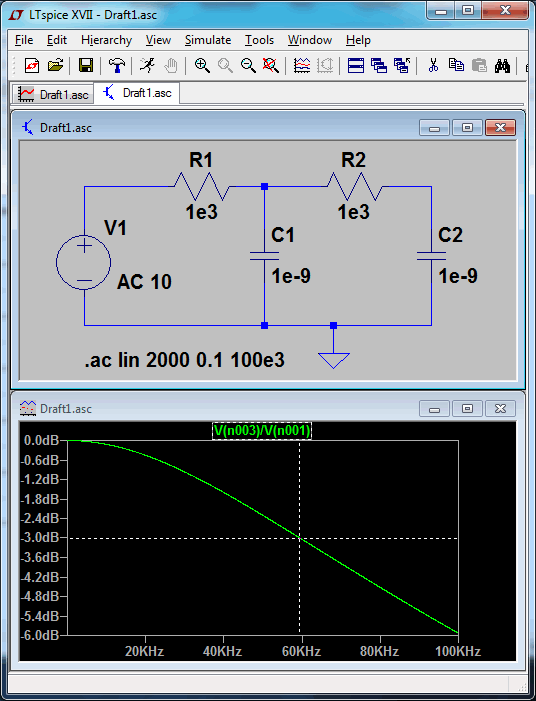The height and width of the screenshot is (701, 536).
Task: Switch to the waveform Draft1.asc tab
Action: [53, 94]
